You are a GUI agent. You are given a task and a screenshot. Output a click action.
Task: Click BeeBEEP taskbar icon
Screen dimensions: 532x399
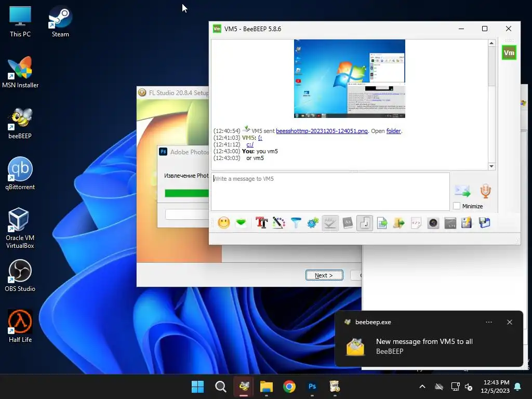pos(244,387)
